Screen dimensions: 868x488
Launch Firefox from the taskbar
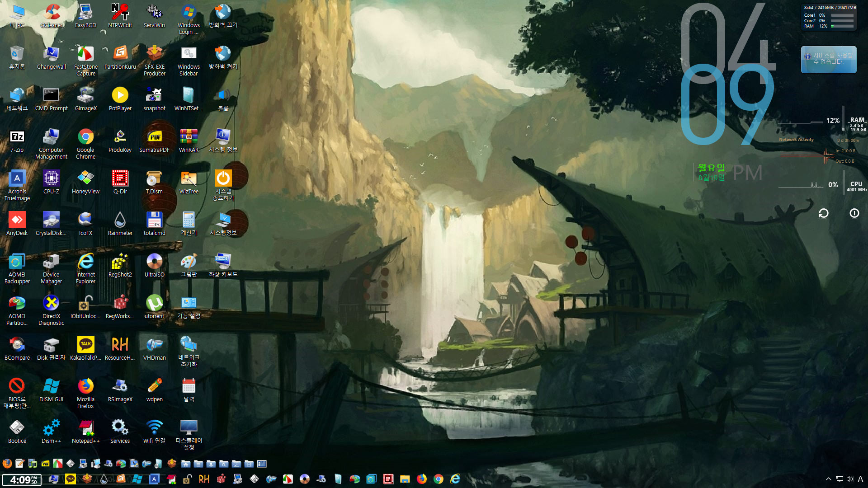click(x=422, y=479)
